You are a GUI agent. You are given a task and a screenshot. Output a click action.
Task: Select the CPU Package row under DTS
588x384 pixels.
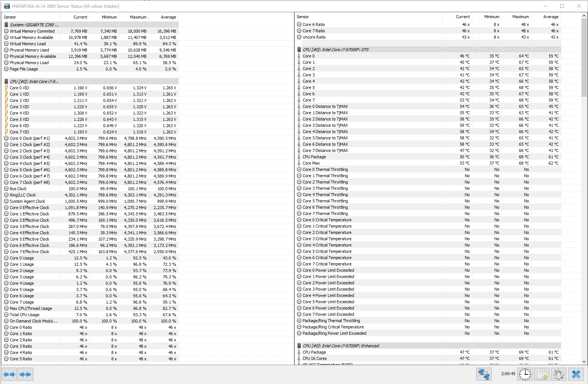tap(428, 157)
